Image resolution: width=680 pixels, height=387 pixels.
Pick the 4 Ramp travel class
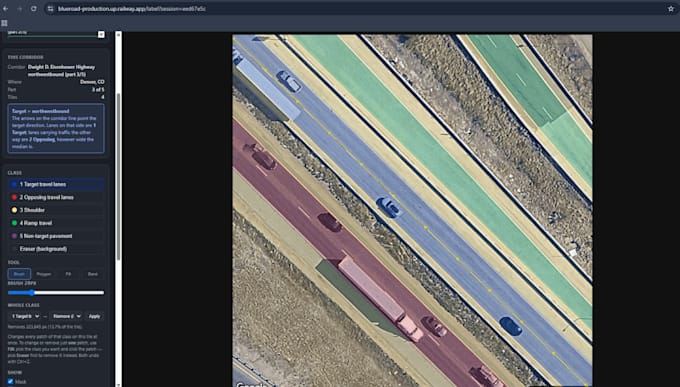[56, 223]
